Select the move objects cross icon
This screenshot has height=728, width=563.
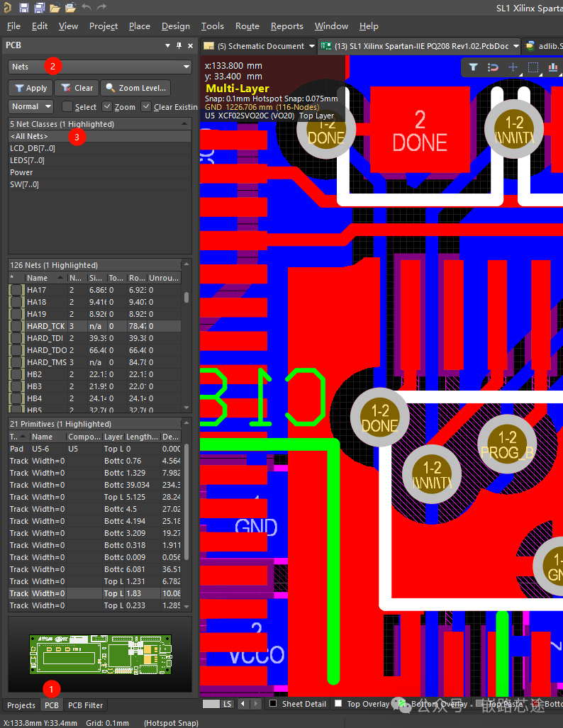pyautogui.click(x=513, y=67)
